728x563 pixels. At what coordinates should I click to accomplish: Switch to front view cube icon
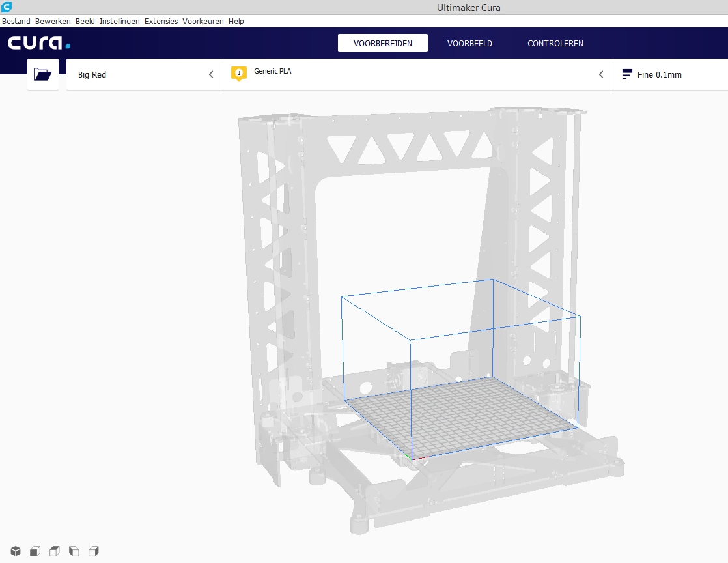(x=35, y=551)
